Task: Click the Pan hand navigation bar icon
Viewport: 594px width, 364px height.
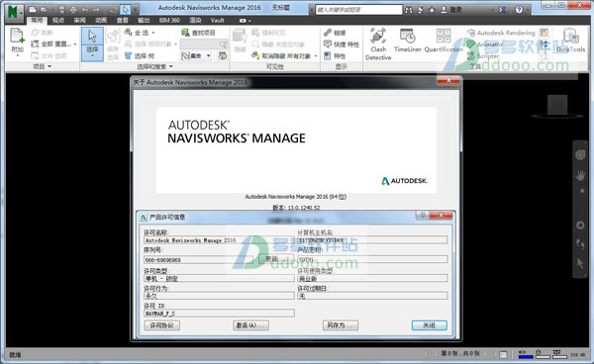Action: [x=580, y=176]
